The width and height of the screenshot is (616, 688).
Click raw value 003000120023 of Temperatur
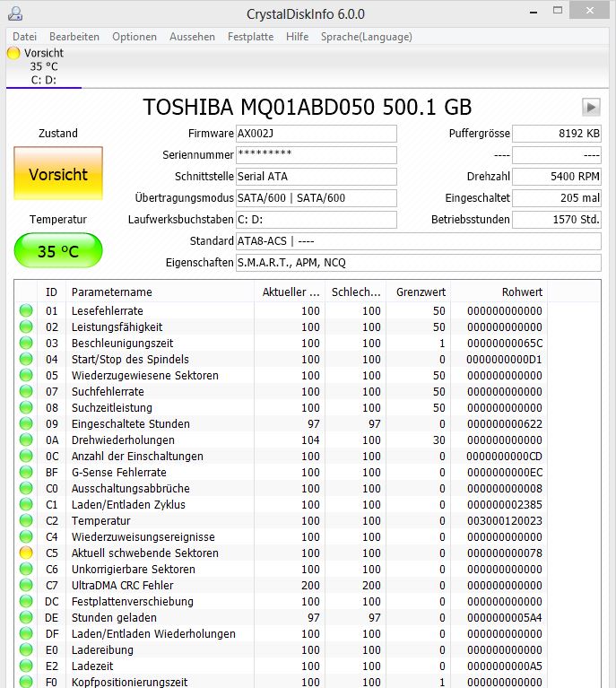point(505,521)
